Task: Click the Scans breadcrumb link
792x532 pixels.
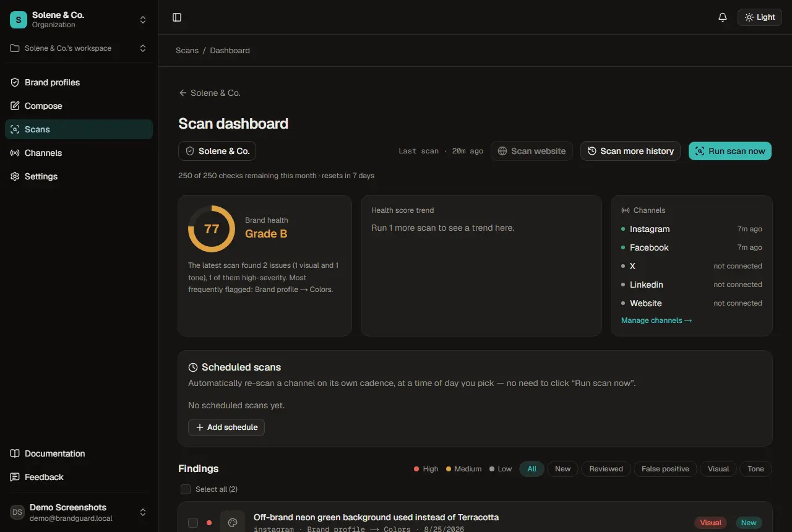Action: 187,50
